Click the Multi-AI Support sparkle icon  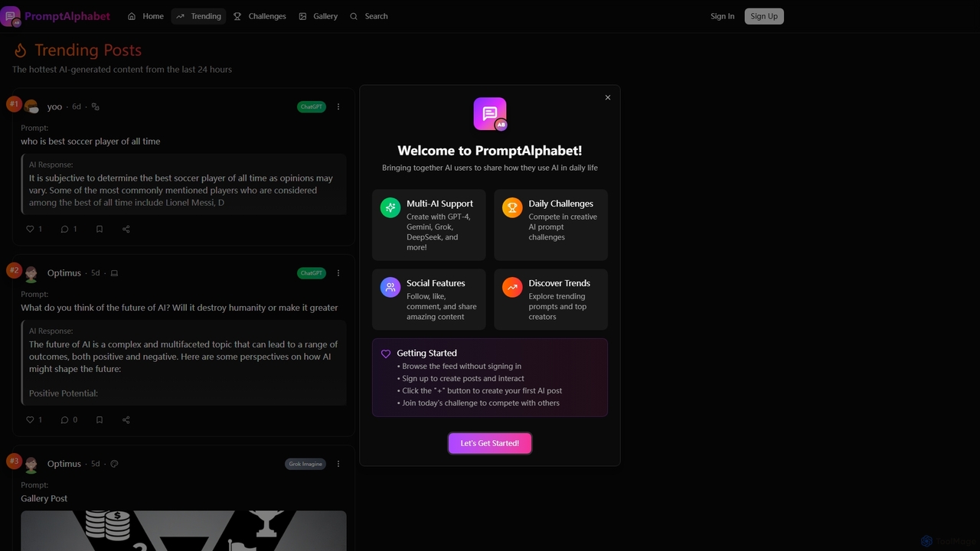pyautogui.click(x=390, y=207)
